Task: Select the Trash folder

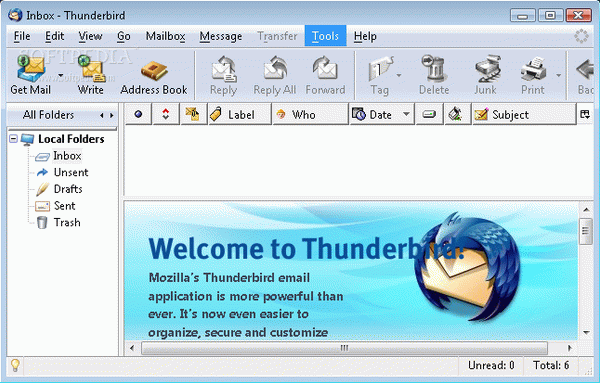Action: [67, 222]
